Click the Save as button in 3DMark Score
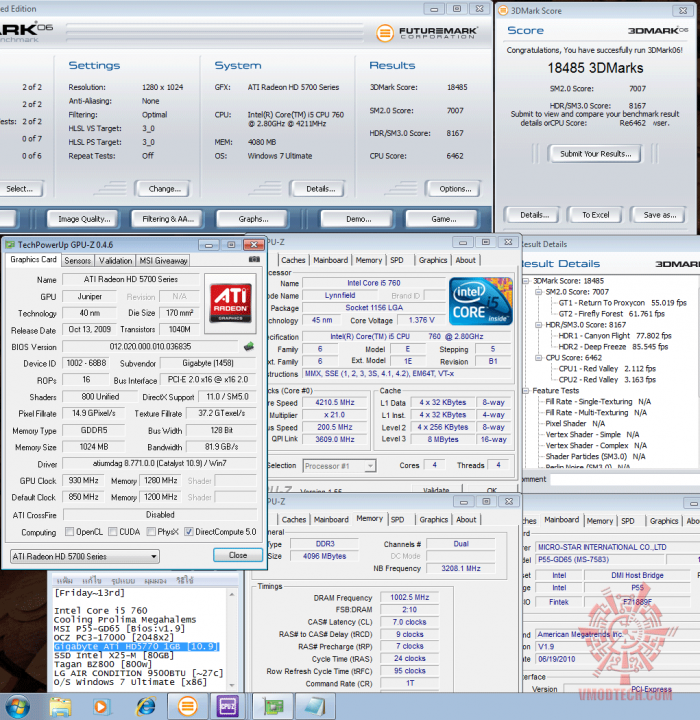The height and width of the screenshot is (720, 700). click(660, 214)
